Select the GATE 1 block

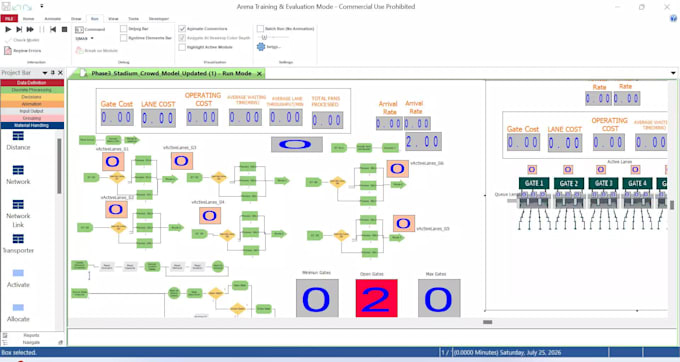534,183
